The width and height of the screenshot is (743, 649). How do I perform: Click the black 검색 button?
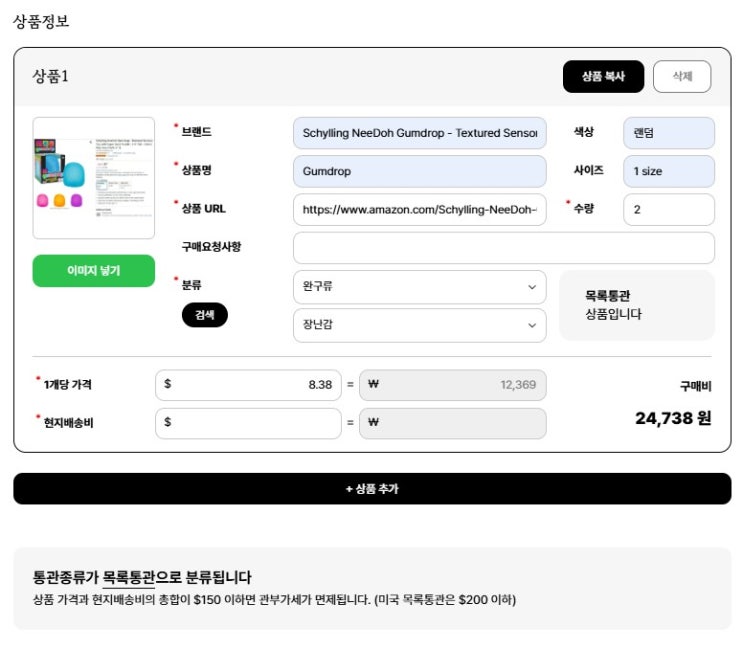coord(205,315)
